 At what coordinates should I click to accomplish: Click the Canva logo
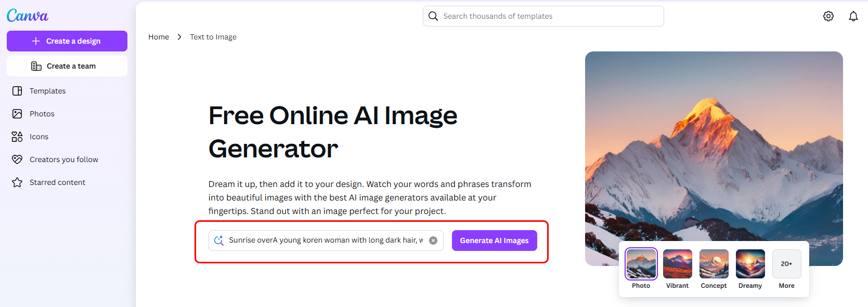28,16
